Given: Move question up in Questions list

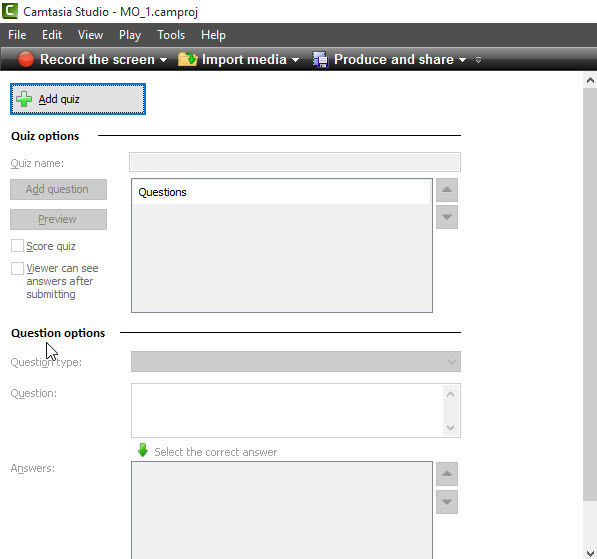Looking at the screenshot, I should pos(447,190).
